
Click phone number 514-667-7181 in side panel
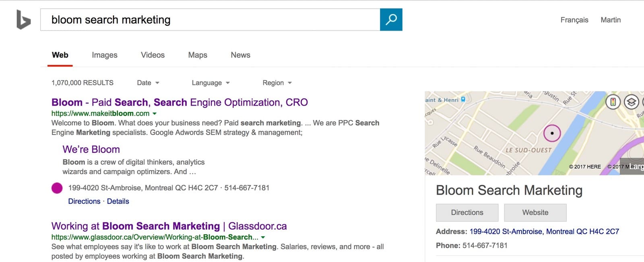[x=485, y=245]
